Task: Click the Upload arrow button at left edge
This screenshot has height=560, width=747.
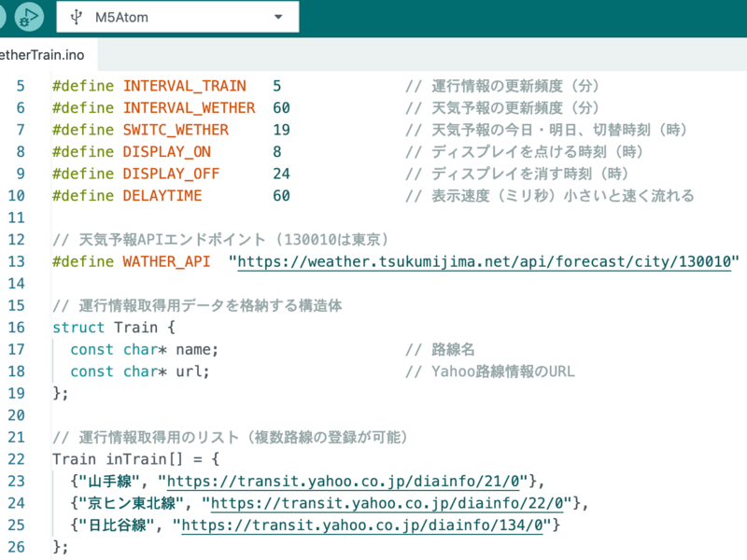Action: (x=3, y=17)
